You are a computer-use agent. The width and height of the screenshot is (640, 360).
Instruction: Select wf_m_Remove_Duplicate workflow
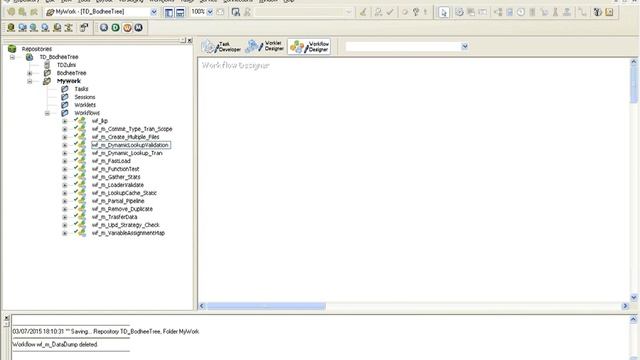coord(122,209)
